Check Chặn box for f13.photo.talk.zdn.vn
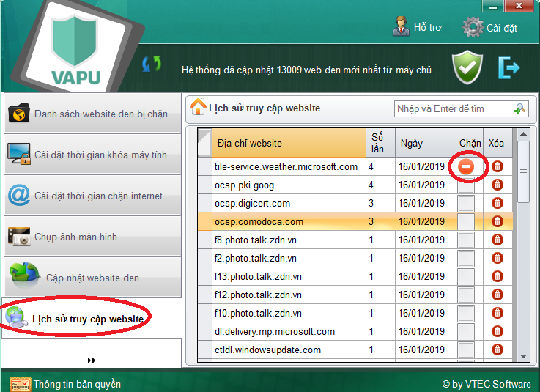The height and width of the screenshot is (392, 540). (466, 276)
